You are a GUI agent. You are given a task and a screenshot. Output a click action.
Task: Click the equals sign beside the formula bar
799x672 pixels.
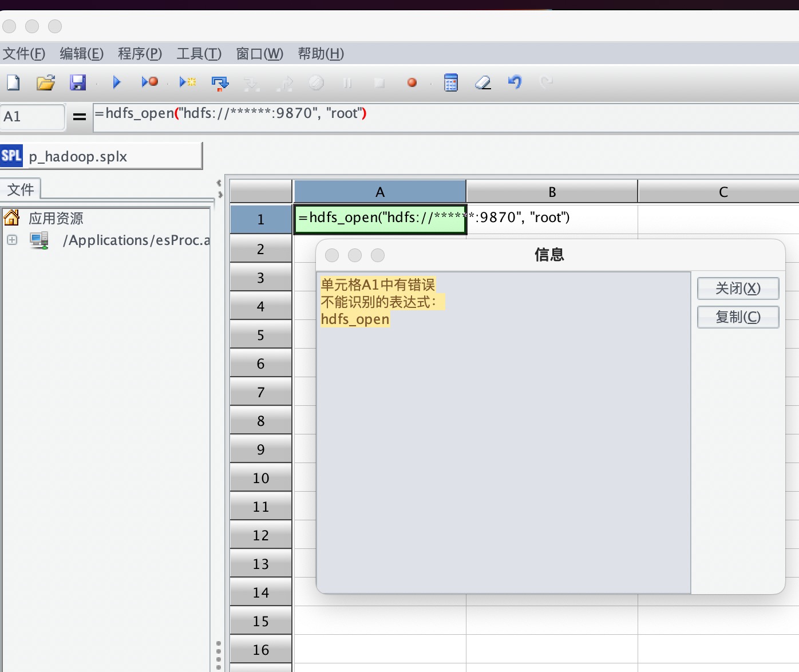pyautogui.click(x=80, y=117)
